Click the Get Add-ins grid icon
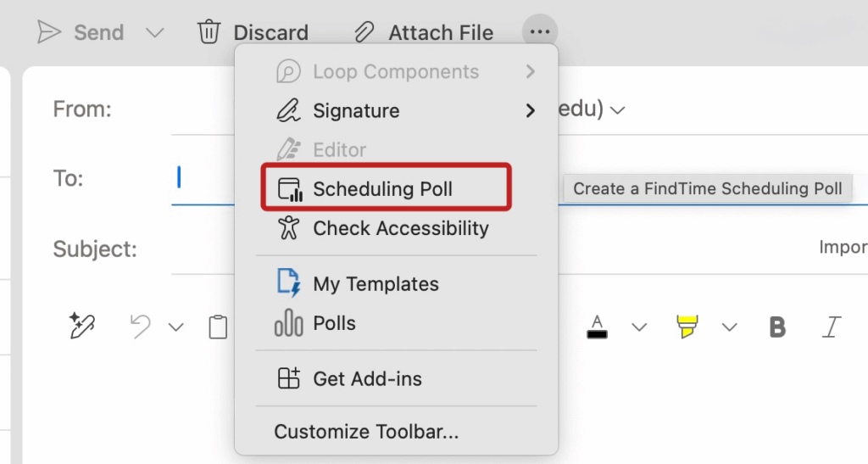Viewport: 868px width, 464px height. click(289, 378)
